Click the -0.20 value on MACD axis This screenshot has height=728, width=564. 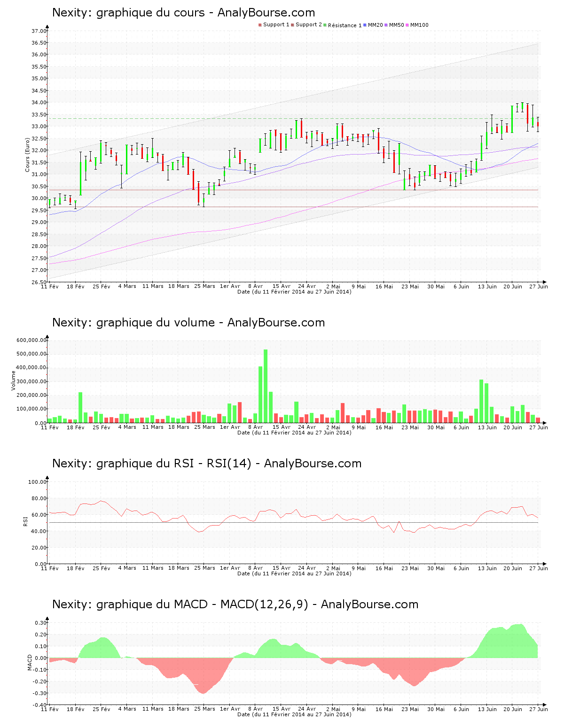39,682
